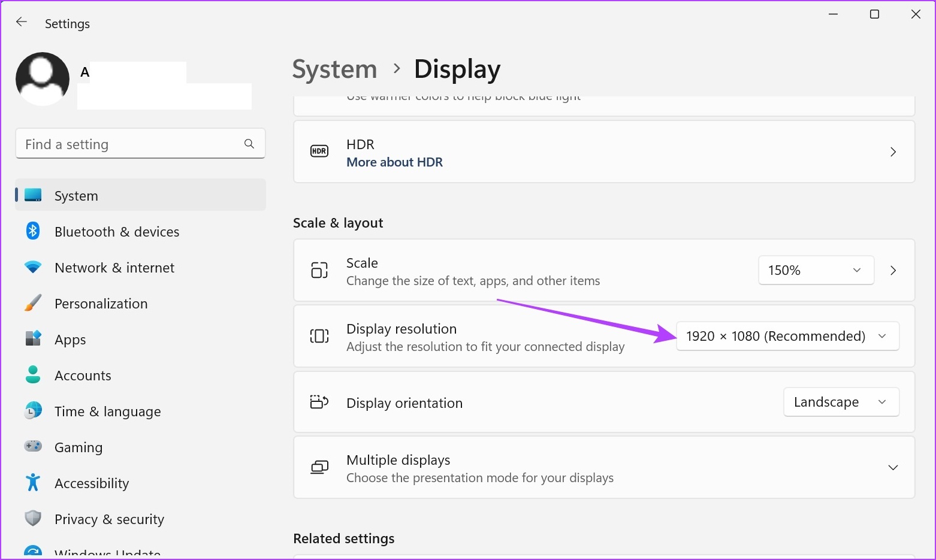Click System in the breadcrumb
The width and height of the screenshot is (936, 560).
click(x=334, y=69)
